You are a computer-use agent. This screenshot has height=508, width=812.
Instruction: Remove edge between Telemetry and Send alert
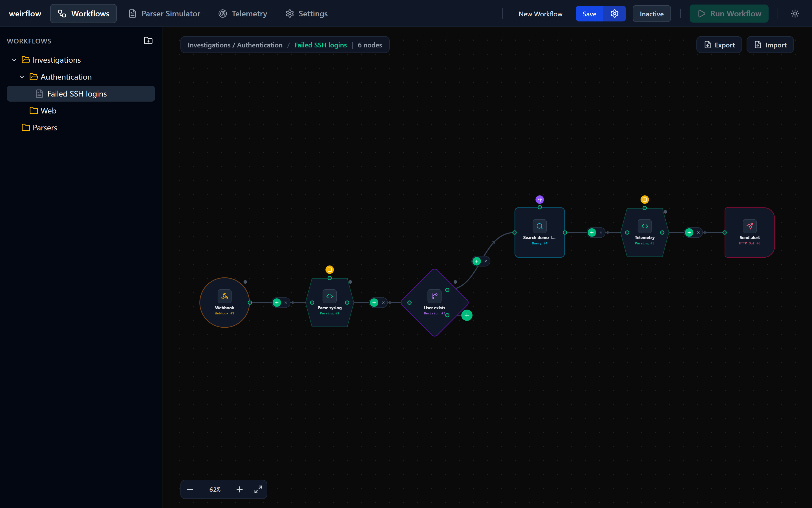698,233
